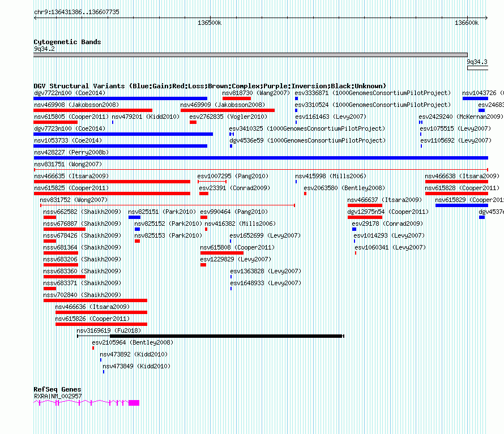The height and width of the screenshot is (434, 504).
Task: Open esv3336871 1000GenomesConsortiumPilotProject entry
Action: tap(373, 93)
